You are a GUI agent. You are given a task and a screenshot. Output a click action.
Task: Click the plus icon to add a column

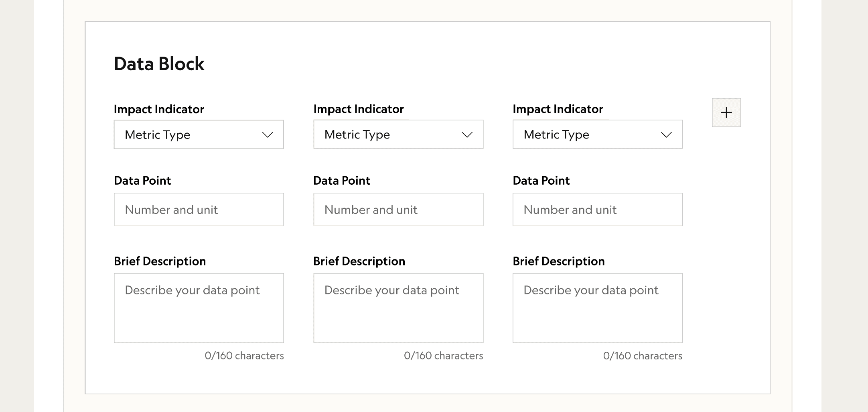click(x=726, y=113)
